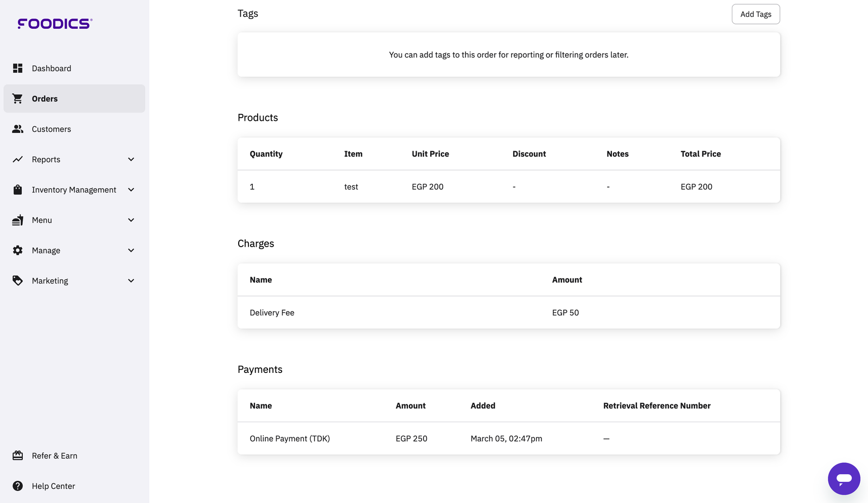Click the Total Price column header
This screenshot has width=868, height=503.
click(700, 154)
